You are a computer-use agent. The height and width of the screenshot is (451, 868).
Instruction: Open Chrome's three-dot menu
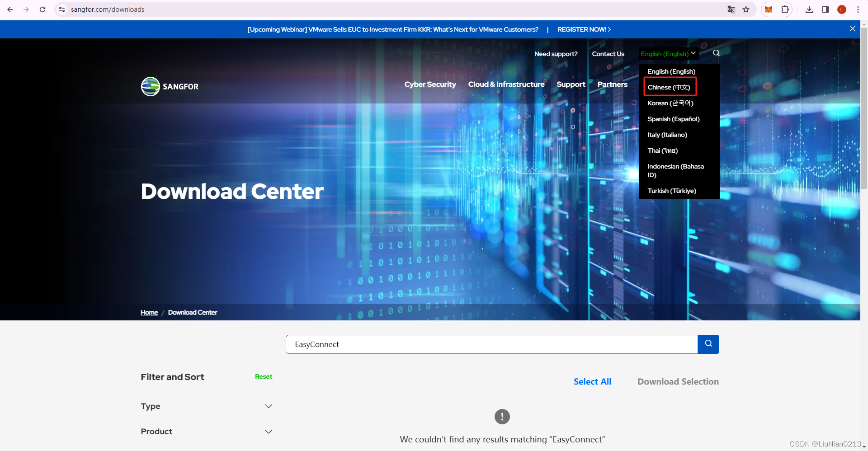pyautogui.click(x=858, y=9)
